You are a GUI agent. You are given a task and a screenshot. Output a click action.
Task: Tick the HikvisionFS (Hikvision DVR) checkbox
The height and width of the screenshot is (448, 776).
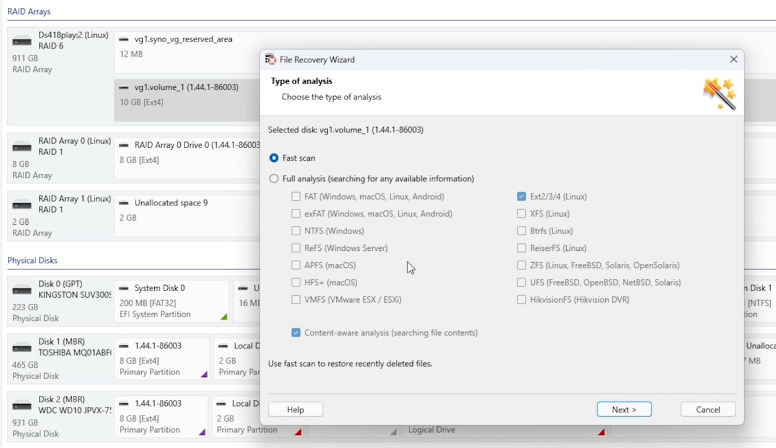click(x=522, y=299)
